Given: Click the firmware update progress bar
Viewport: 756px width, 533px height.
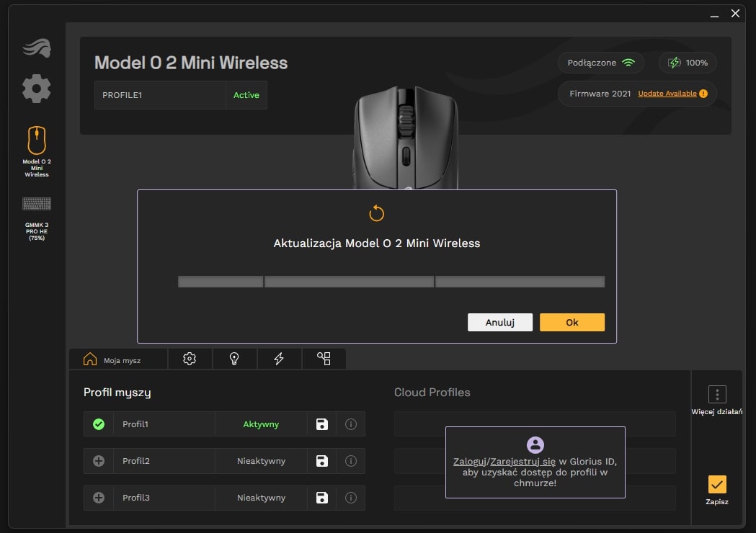Looking at the screenshot, I should pyautogui.click(x=391, y=282).
